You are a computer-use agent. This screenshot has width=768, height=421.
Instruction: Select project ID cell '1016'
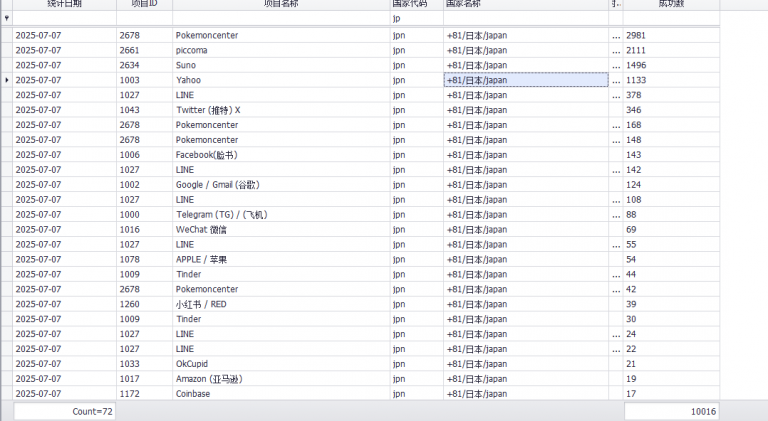pos(144,229)
